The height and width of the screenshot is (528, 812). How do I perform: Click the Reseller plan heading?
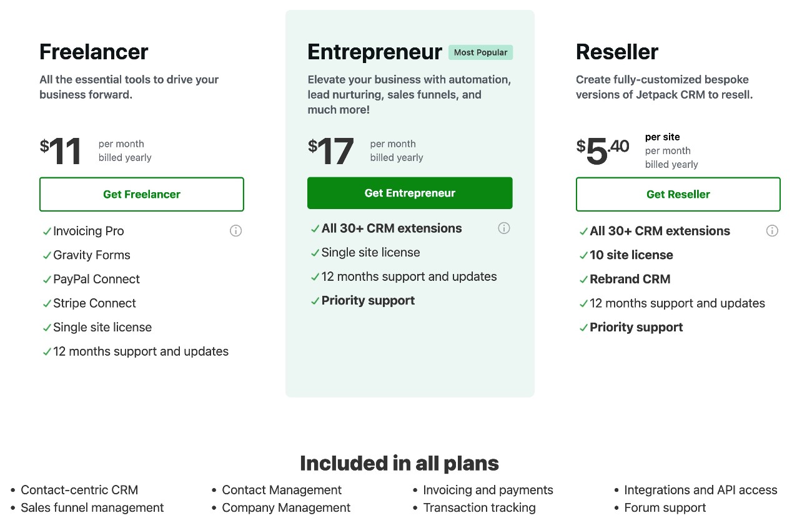tap(617, 52)
